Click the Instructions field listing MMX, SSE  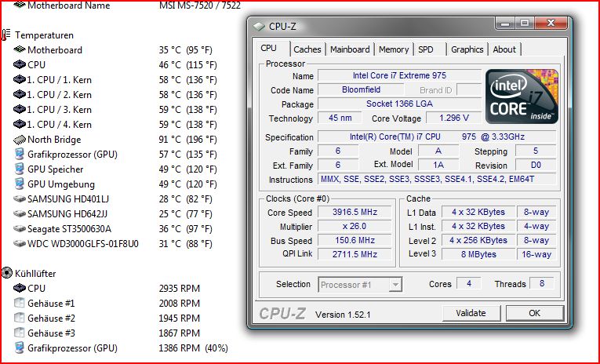point(437,179)
